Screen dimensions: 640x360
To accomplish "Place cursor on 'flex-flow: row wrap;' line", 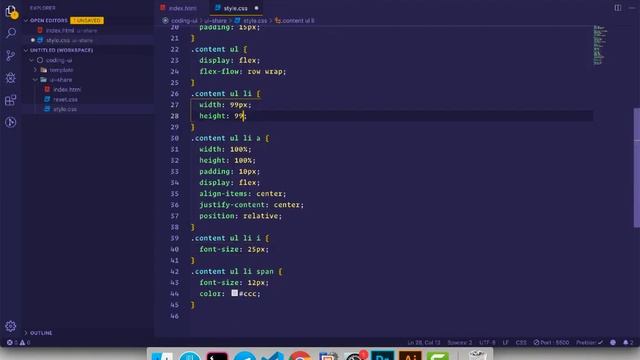I will click(x=243, y=71).
